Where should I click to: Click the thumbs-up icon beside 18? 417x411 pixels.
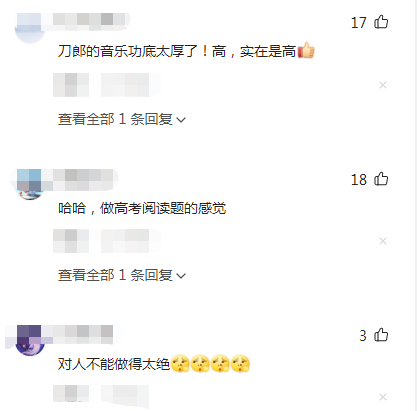tap(381, 179)
